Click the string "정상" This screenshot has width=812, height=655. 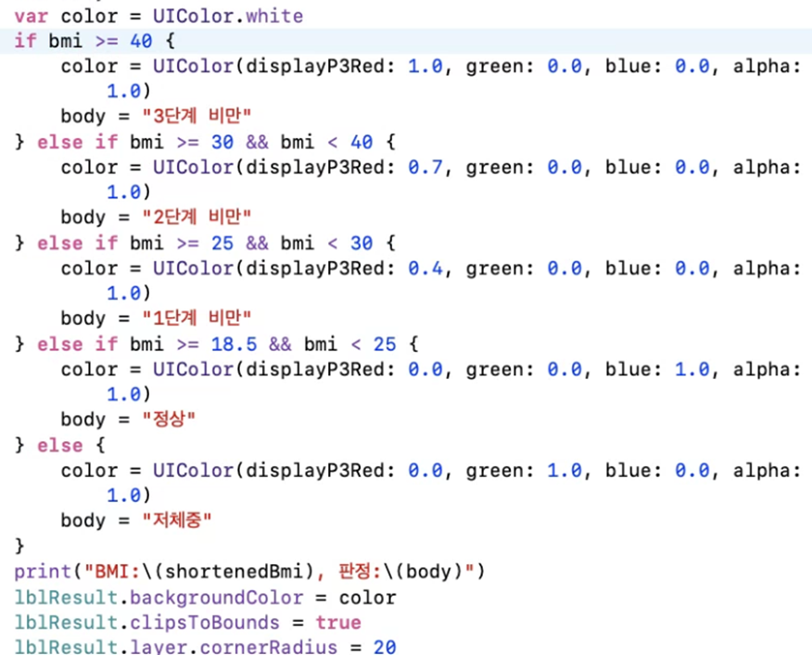(x=169, y=419)
